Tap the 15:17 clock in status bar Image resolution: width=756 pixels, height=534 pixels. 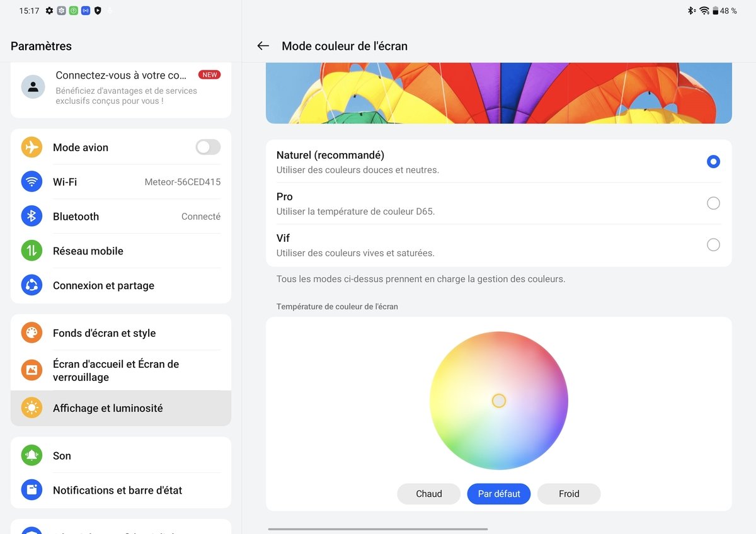coord(29,11)
